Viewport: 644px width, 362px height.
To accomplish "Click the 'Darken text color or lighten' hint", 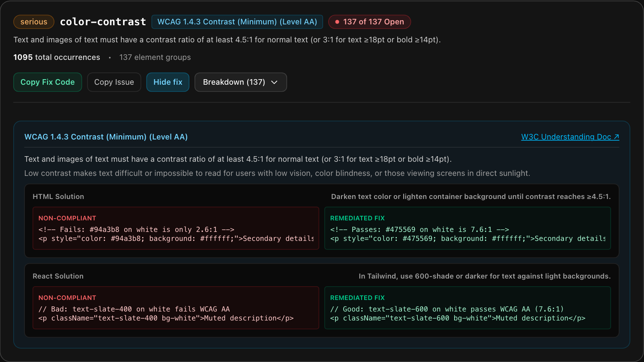I will 471,197.
